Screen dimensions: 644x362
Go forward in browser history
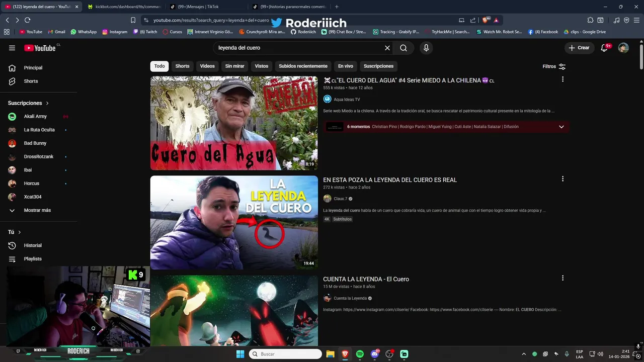click(17, 20)
